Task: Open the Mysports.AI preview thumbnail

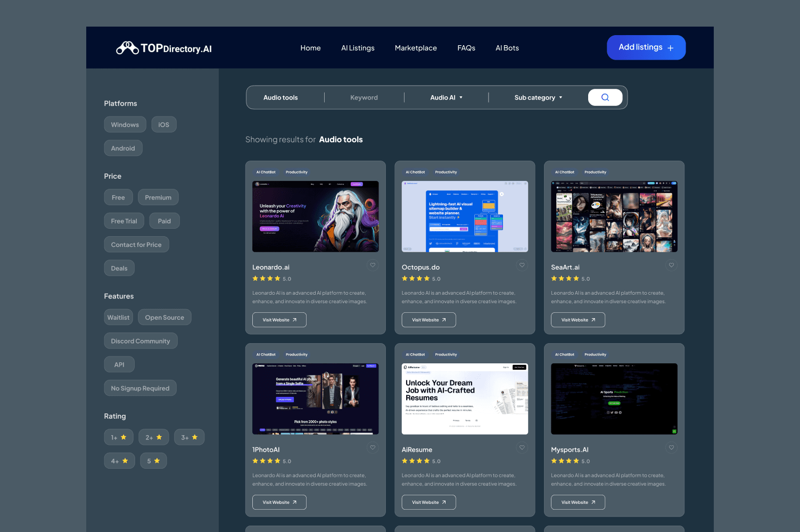Action: [614, 399]
